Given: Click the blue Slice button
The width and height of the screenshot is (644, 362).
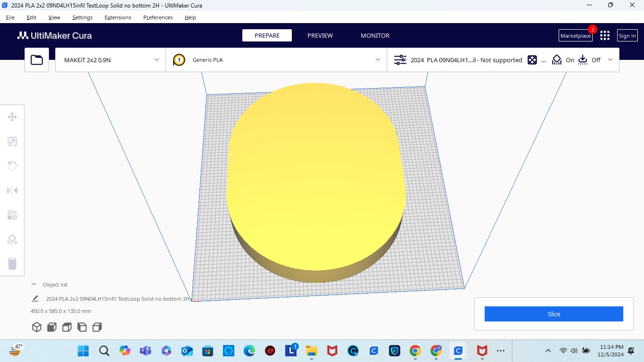Looking at the screenshot, I should [x=553, y=314].
